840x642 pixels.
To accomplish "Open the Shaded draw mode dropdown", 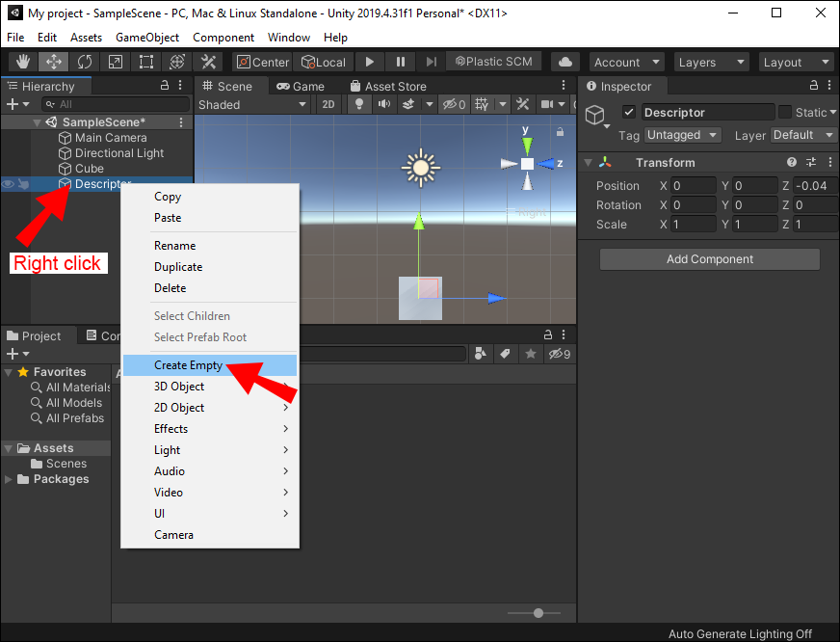I will pyautogui.click(x=252, y=104).
